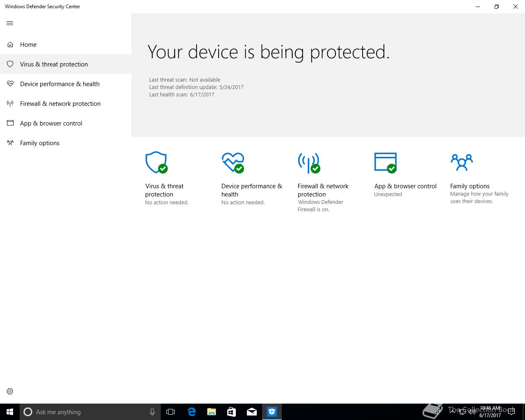Click the Cortana 'Ask me anything' search box
This screenshot has width=525, height=420.
[90, 412]
